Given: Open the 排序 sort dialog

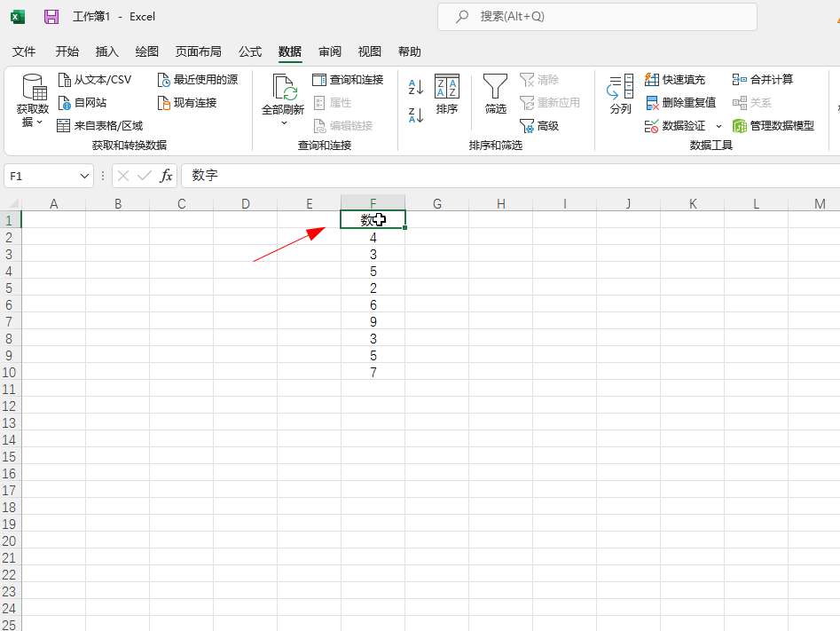Looking at the screenshot, I should click(447, 94).
